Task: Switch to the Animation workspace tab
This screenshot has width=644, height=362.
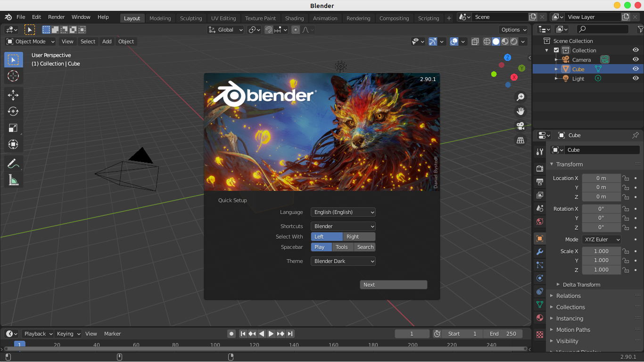Action: (325, 18)
